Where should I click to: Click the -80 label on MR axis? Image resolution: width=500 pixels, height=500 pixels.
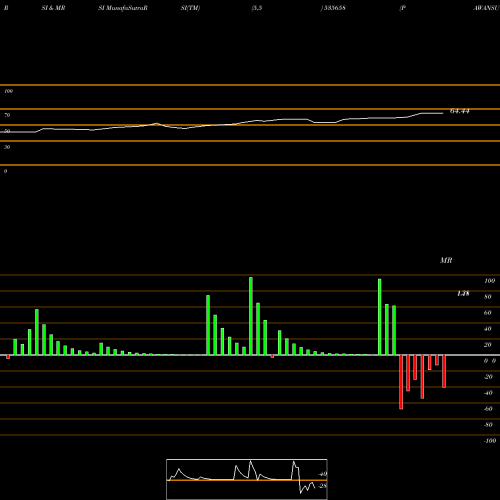pos(488,425)
